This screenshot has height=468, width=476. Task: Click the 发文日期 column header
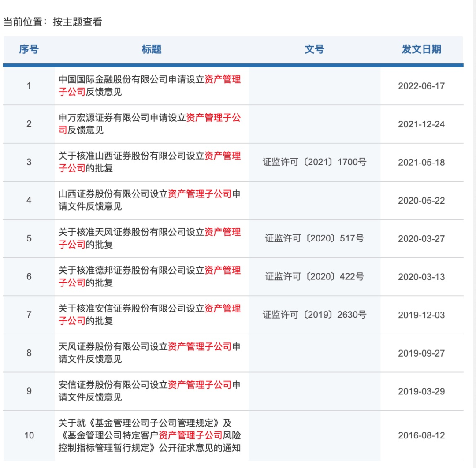coord(421,49)
